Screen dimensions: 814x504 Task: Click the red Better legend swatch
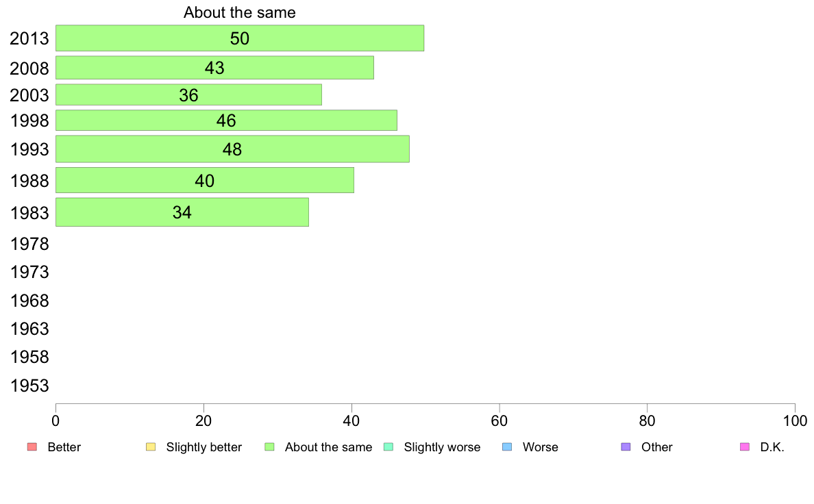coord(32,447)
